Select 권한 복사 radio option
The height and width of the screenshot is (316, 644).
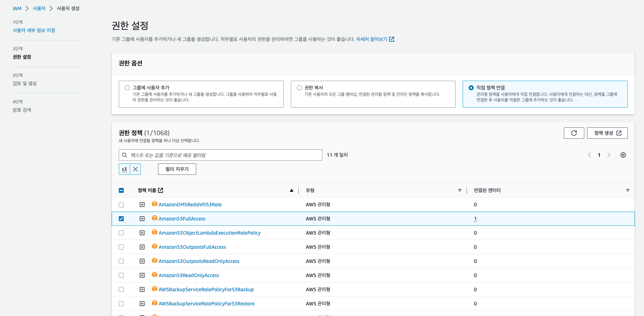(299, 88)
